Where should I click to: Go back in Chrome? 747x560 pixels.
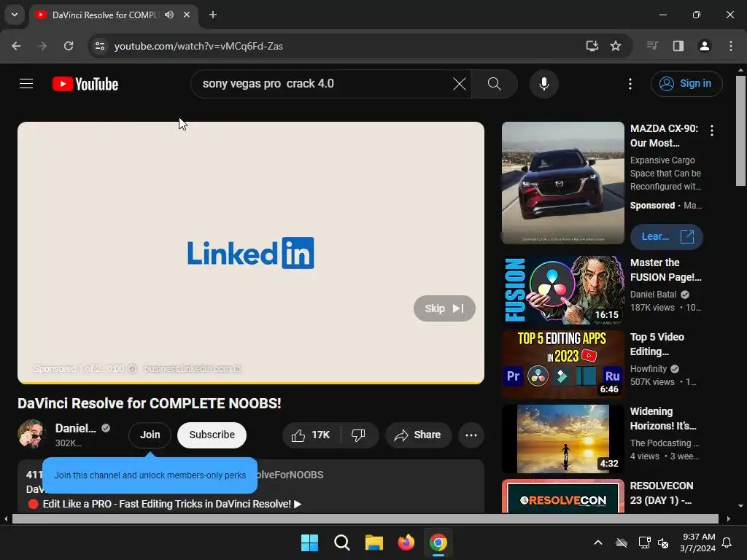(16, 46)
